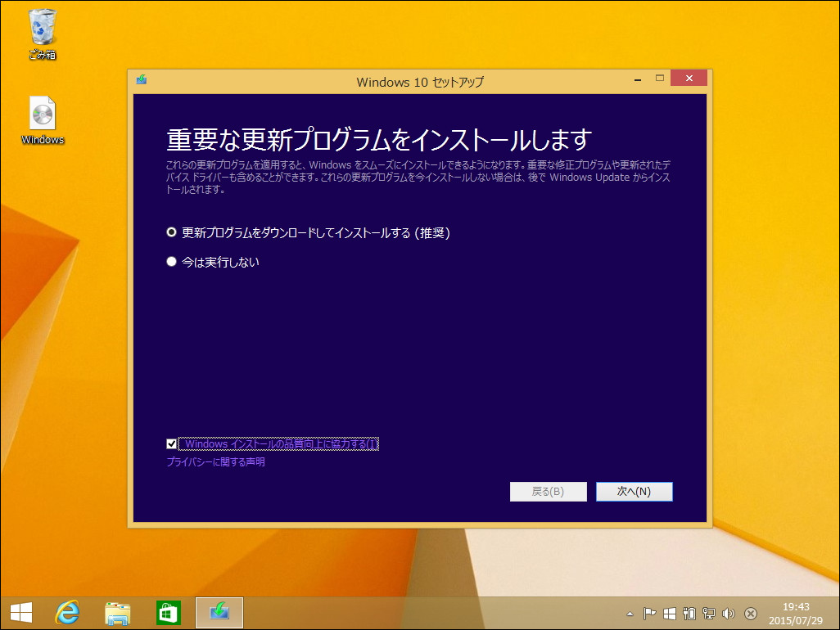Screen dimensions: 840x630
Task: Open the Windows disc icon on the desktop
Action: pyautogui.click(x=41, y=115)
